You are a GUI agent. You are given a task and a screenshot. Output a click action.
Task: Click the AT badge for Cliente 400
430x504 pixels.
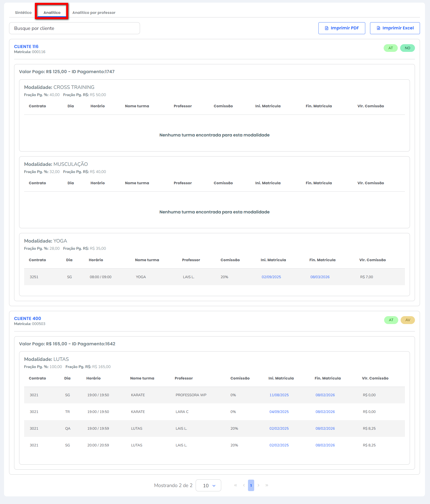[391, 320]
